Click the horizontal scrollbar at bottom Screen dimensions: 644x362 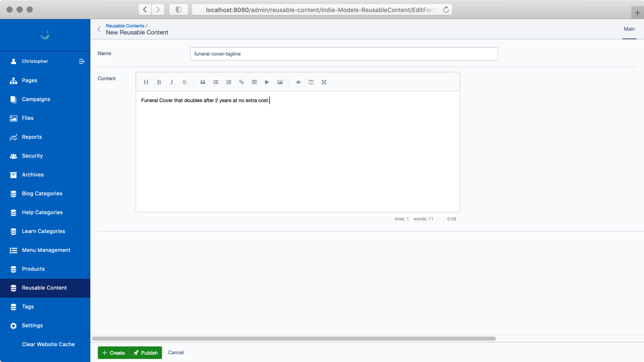294,339
